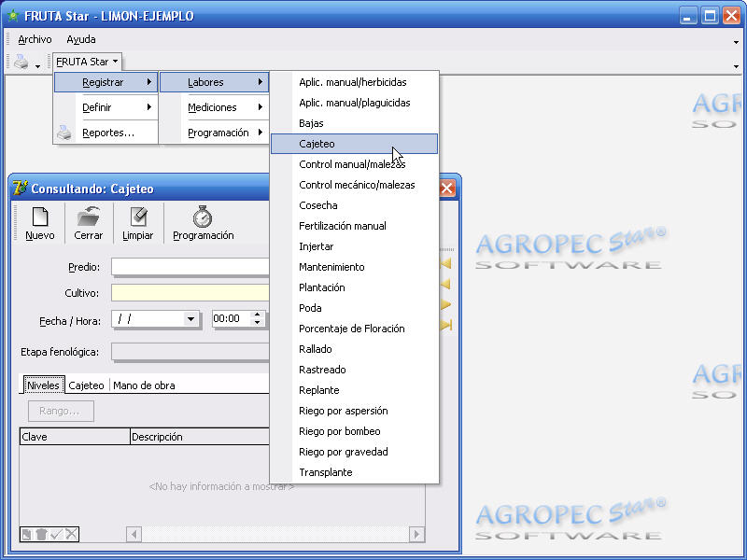Screen dimensions: 747x560
Task: Click the printer icon beside Reportes
Action: pyautogui.click(x=64, y=133)
